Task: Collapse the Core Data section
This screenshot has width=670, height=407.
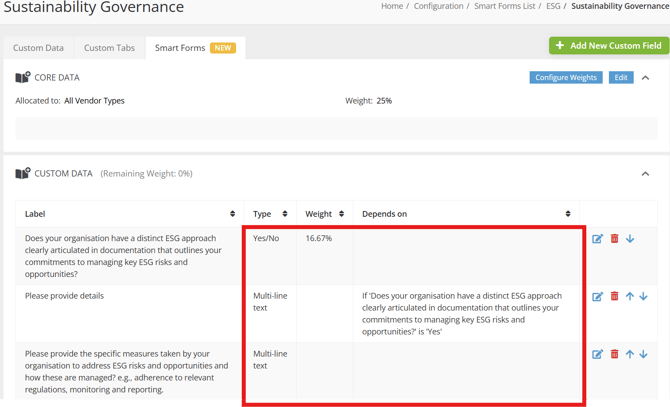Action: pos(646,78)
